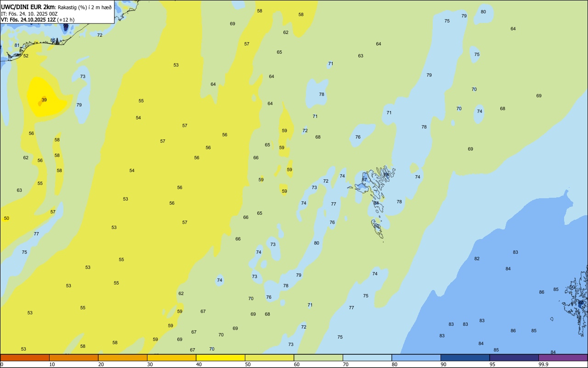Click the legend tick label '30'
Image resolution: width=588 pixels, height=368 pixels.
pos(150,364)
